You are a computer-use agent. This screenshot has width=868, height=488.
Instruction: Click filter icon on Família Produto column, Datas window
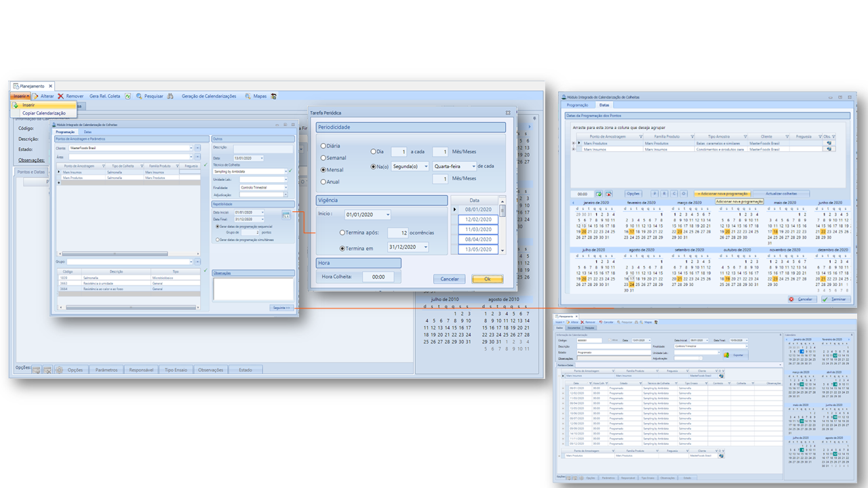click(x=692, y=136)
